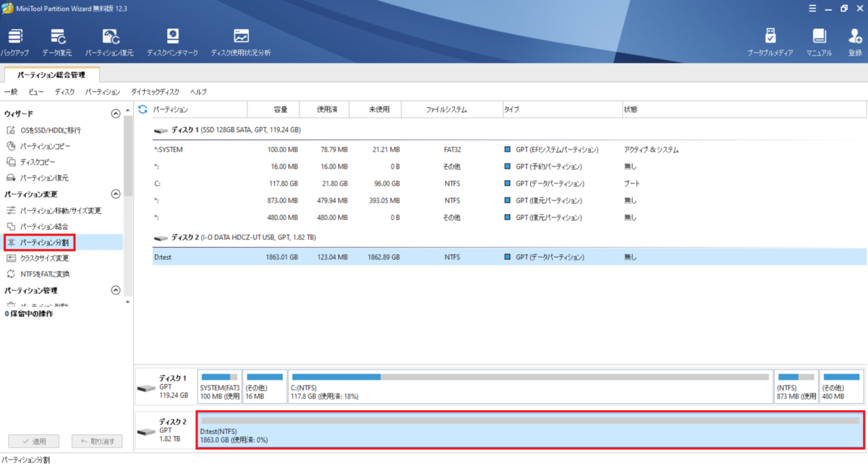
Task: Choose パーティション移動/サイズ変更
Action: click(x=54, y=210)
